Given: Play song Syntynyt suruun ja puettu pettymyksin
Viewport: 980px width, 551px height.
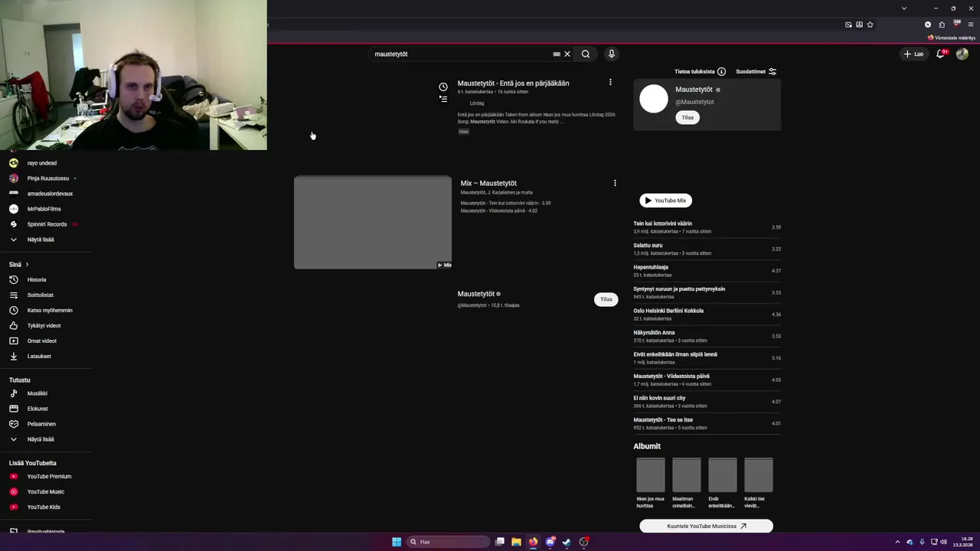Looking at the screenshot, I should [707, 292].
